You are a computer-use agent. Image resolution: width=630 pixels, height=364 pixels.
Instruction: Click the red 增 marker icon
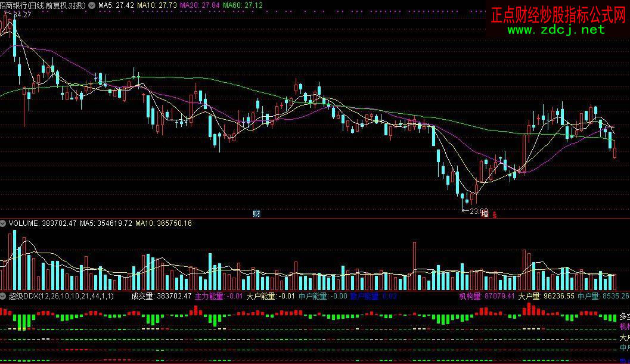click(485, 214)
